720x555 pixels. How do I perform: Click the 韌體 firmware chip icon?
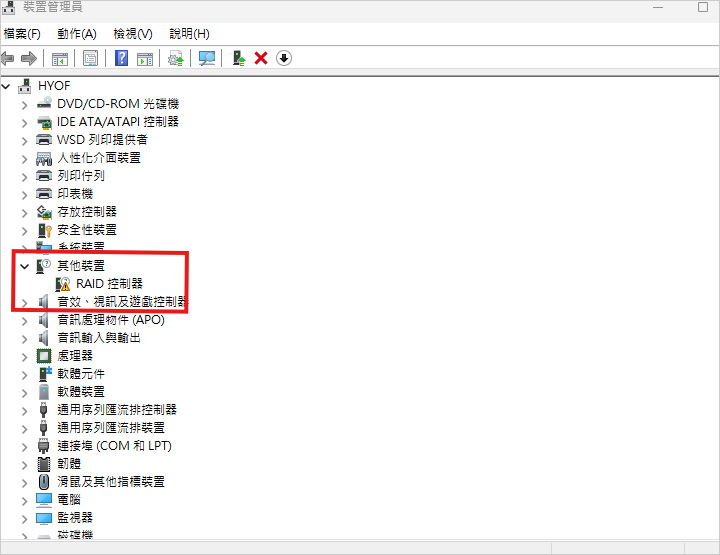pyautogui.click(x=44, y=464)
